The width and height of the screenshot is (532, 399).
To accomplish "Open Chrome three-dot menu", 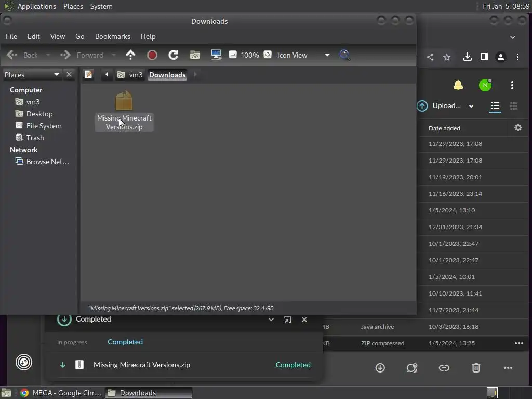I will 517,57.
